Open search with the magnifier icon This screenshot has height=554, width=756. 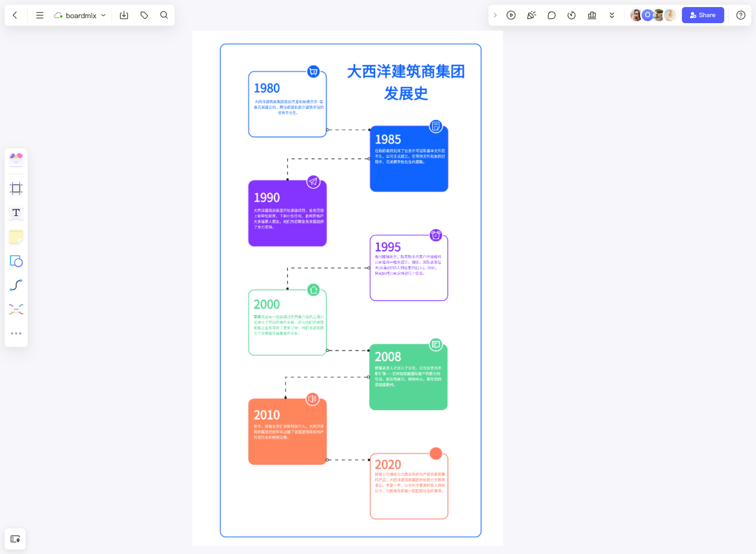click(164, 15)
